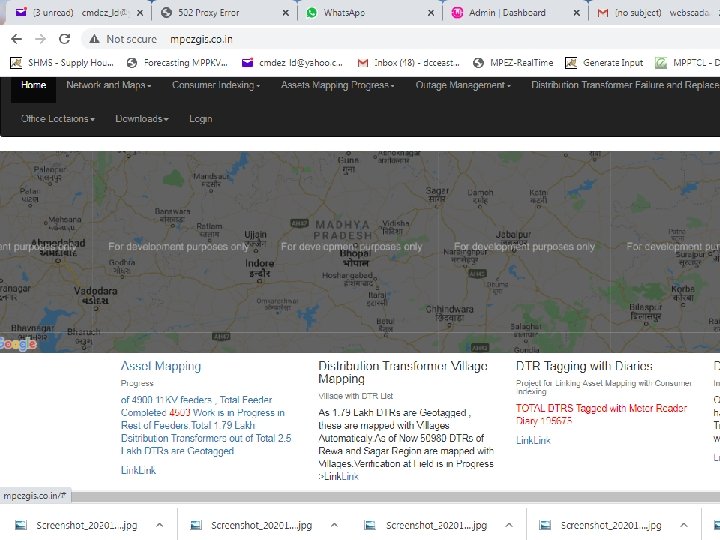Close the Admin | Dashboard tab
720x540 pixels.
pos(577,13)
